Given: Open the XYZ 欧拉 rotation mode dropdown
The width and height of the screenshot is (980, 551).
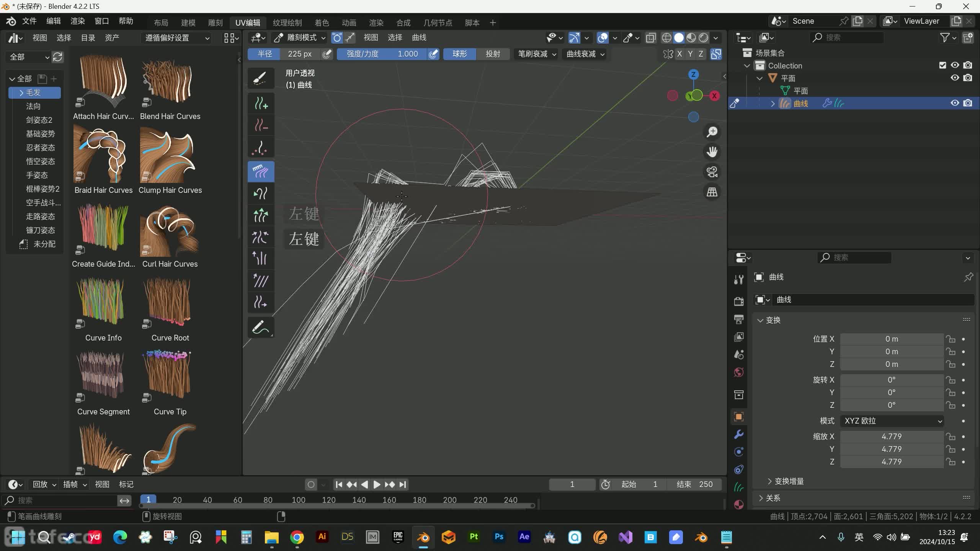Looking at the screenshot, I should coord(892,421).
